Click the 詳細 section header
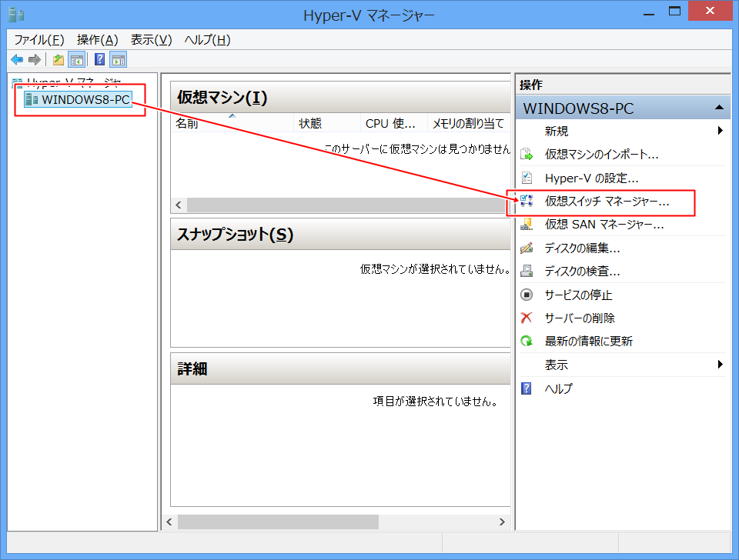Viewport: 739px width, 560px height. 340,368
